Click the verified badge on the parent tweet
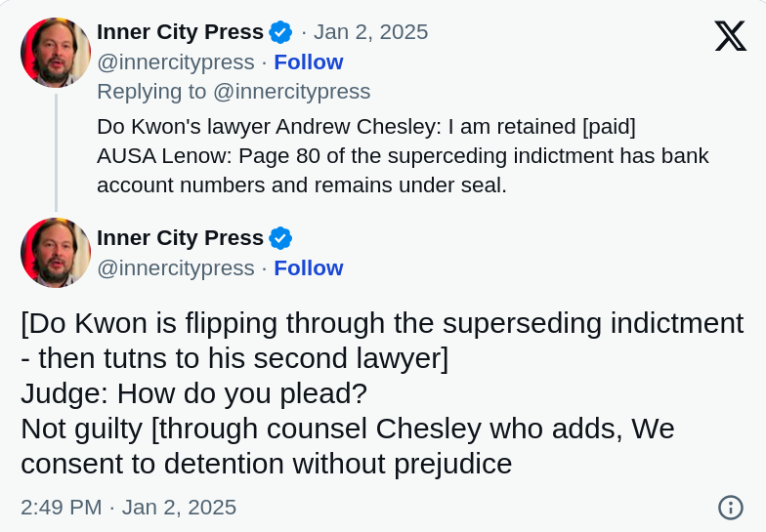Image resolution: width=766 pixels, height=532 pixels. coord(280,33)
